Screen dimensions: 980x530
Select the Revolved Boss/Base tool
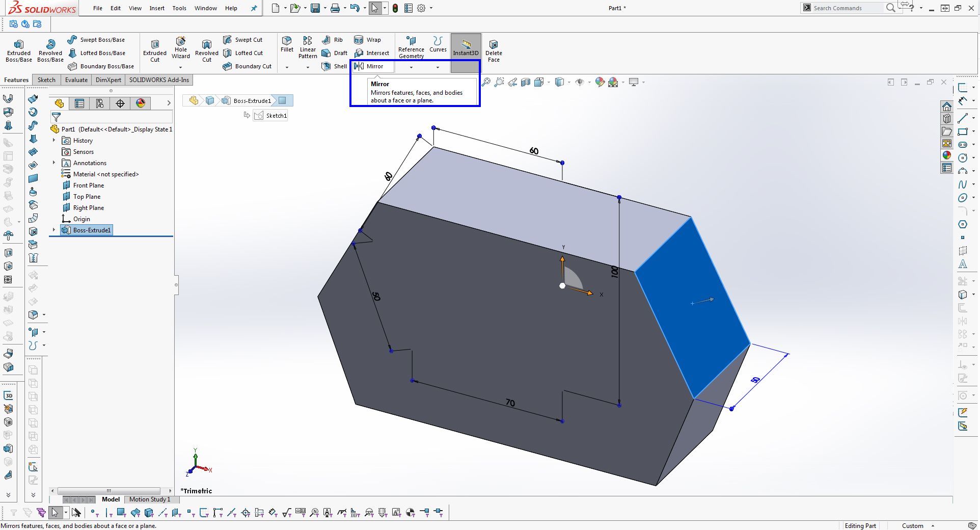50,51
